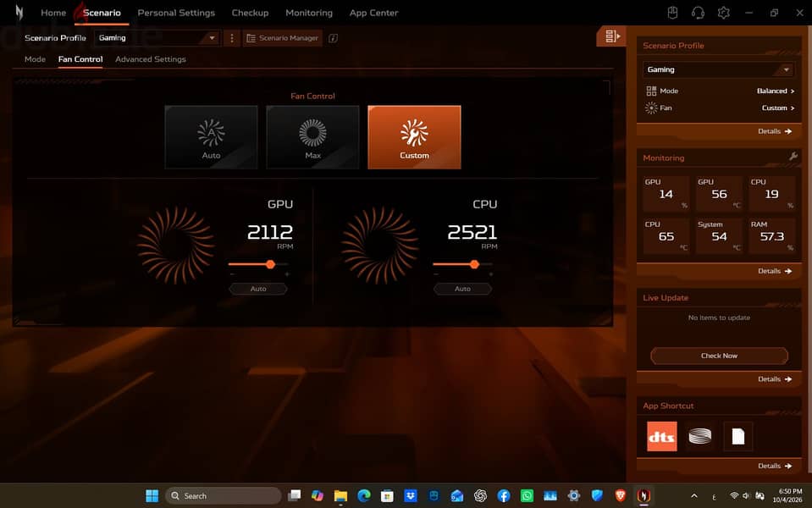Select Max fan control mode
Image resolution: width=812 pixels, height=508 pixels.
click(x=312, y=137)
